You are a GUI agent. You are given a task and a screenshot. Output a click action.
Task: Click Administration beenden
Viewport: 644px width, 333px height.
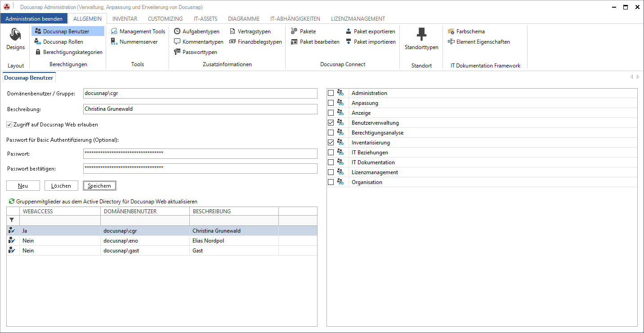pyautogui.click(x=34, y=18)
